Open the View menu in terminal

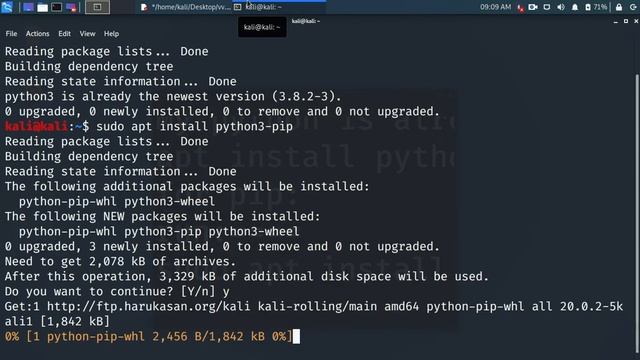pos(87,33)
